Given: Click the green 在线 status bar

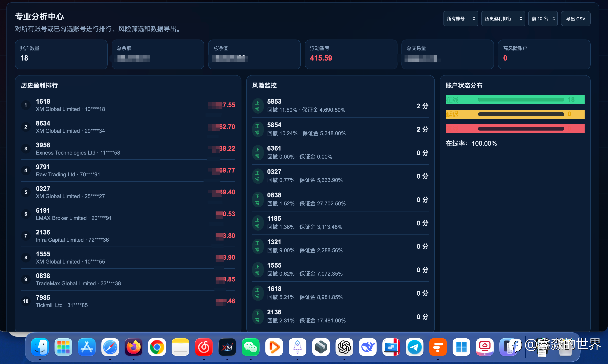Looking at the screenshot, I should 515,100.
